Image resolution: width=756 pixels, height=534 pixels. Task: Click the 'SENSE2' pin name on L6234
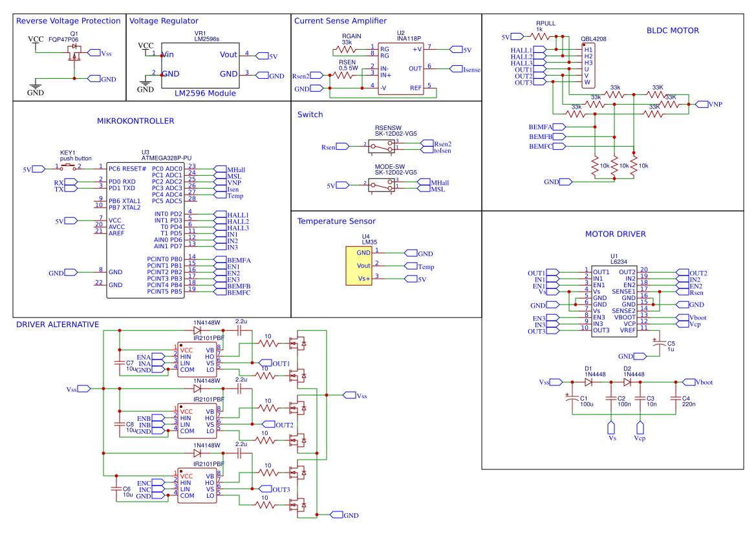tap(623, 311)
